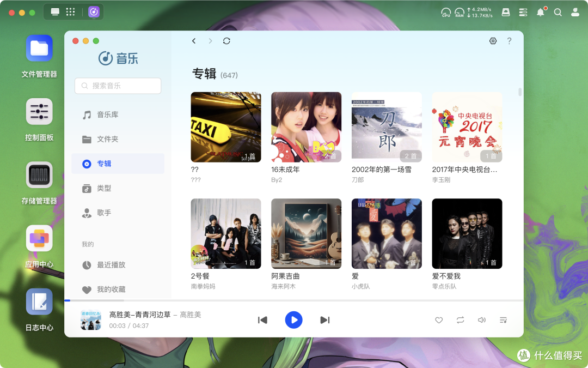Open the task manager list icon
Viewport: 588px width, 368px height.
click(x=523, y=13)
